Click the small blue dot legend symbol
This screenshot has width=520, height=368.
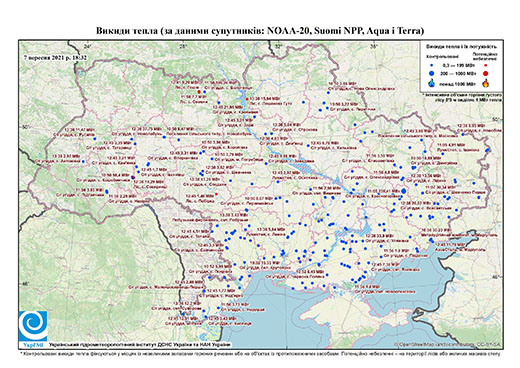pyautogui.click(x=432, y=66)
